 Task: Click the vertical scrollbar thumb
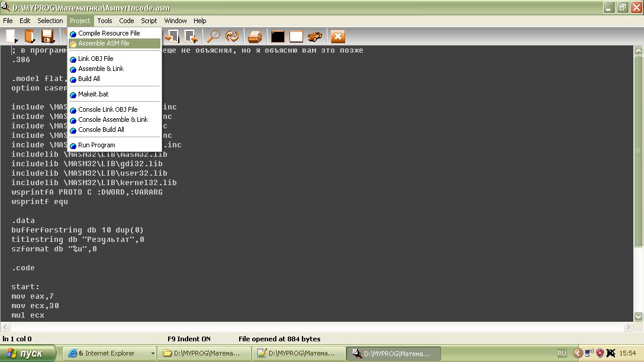coord(638,151)
